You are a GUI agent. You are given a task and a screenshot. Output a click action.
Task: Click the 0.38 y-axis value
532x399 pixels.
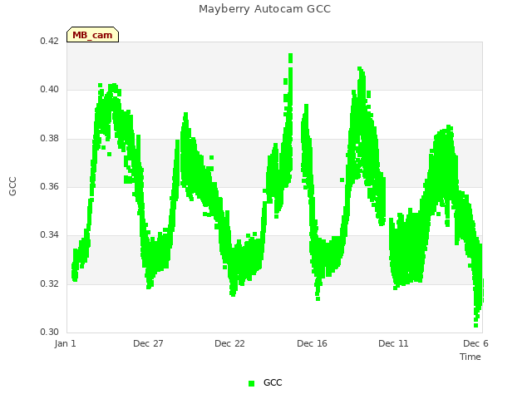tap(50, 139)
